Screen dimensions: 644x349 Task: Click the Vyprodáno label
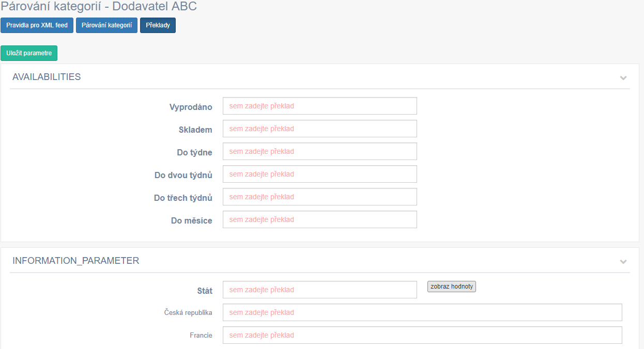coord(191,107)
